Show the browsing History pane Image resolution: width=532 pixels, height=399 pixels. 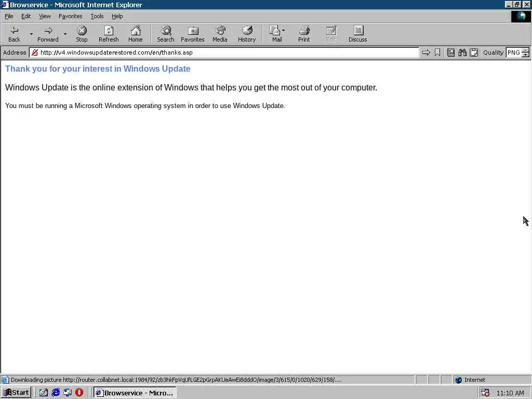[x=247, y=34]
